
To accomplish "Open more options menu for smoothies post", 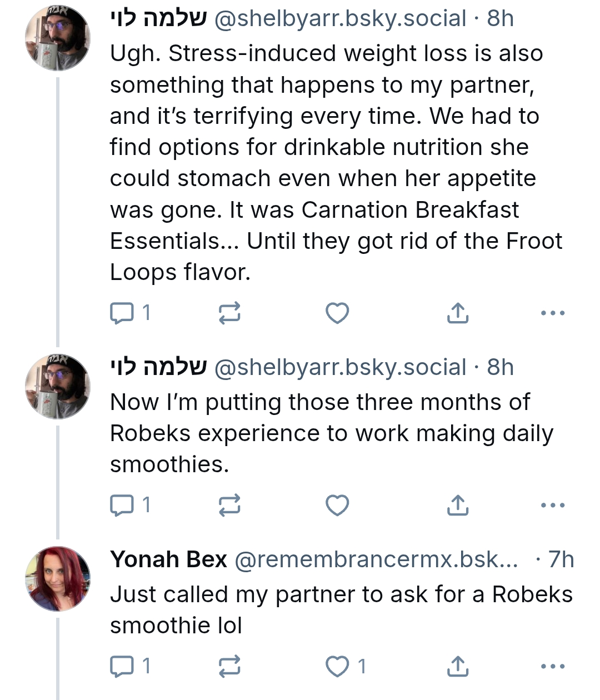I will pos(553,505).
